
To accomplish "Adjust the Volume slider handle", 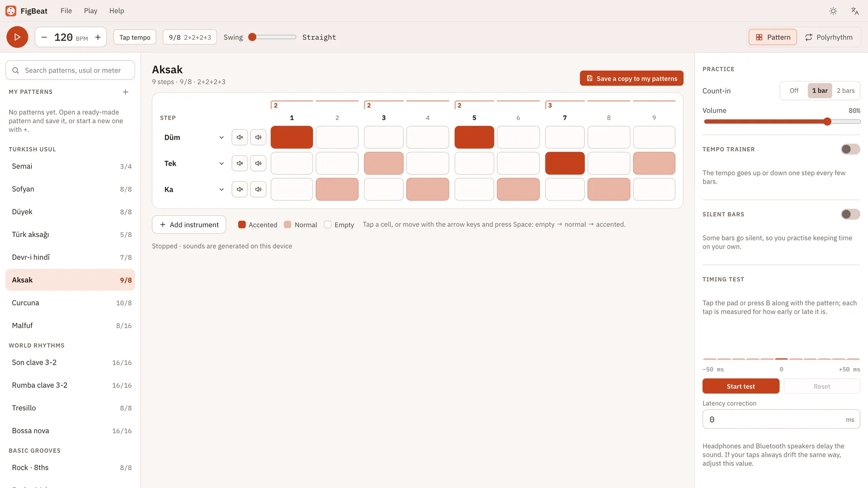I will pos(827,121).
